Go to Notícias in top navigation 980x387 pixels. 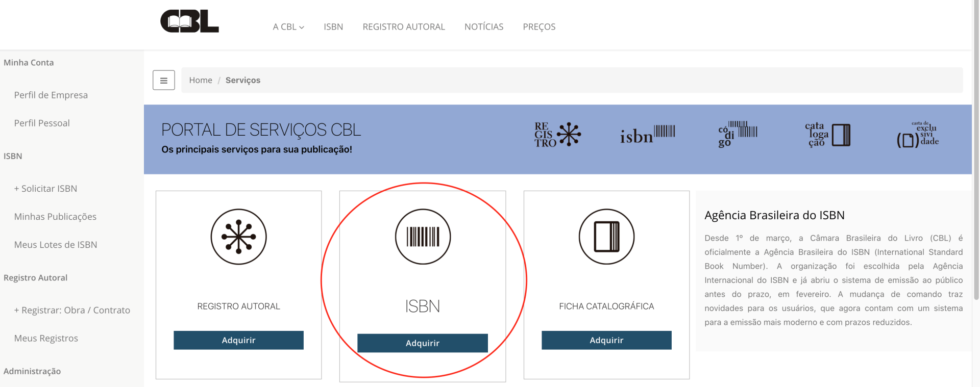tap(484, 27)
